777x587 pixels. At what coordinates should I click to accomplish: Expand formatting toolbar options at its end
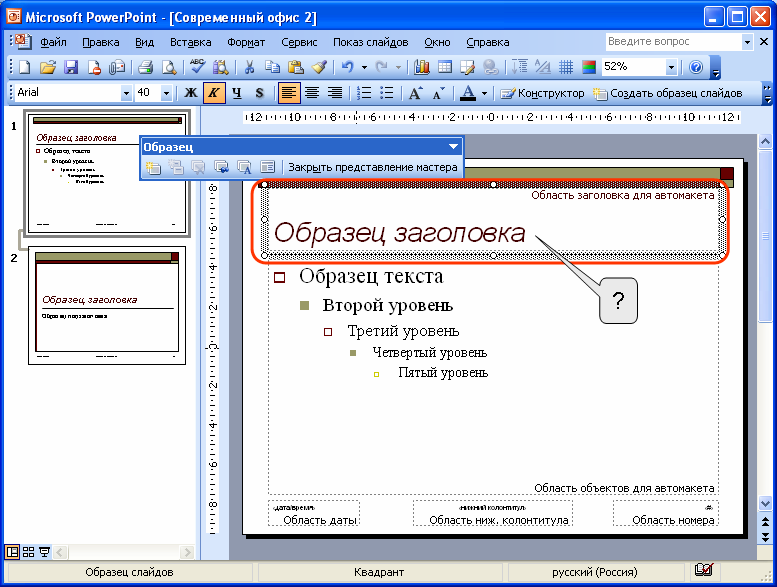pyautogui.click(x=768, y=94)
